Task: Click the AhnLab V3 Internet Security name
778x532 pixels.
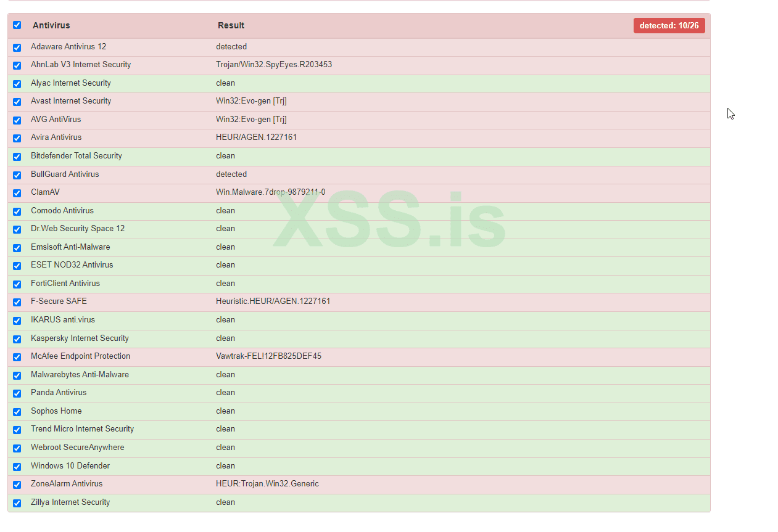Action: (81, 65)
